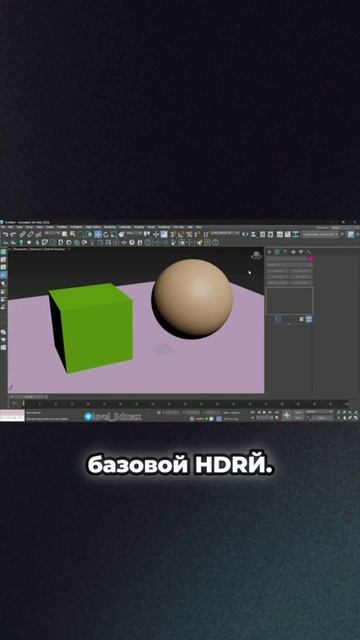Switch to the Hierarchy command panel tab
The width and height of the screenshot is (360, 640).
[x=285, y=252]
